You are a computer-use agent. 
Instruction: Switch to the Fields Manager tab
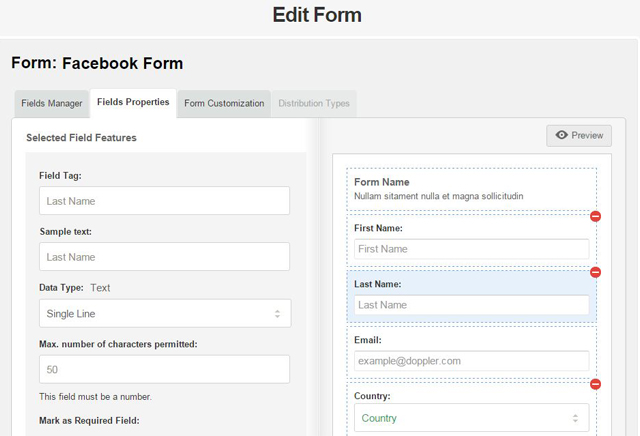[52, 104]
